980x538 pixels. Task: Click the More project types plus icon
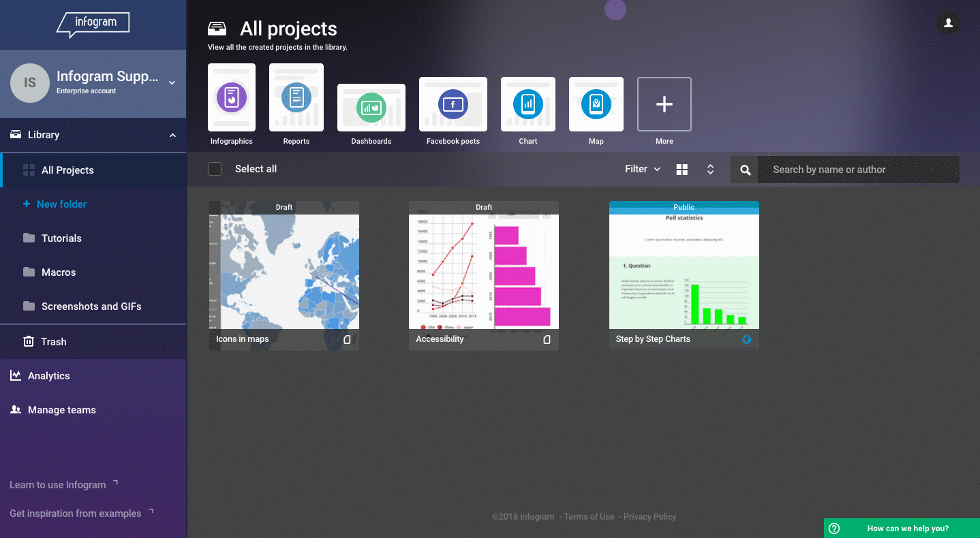click(x=664, y=104)
